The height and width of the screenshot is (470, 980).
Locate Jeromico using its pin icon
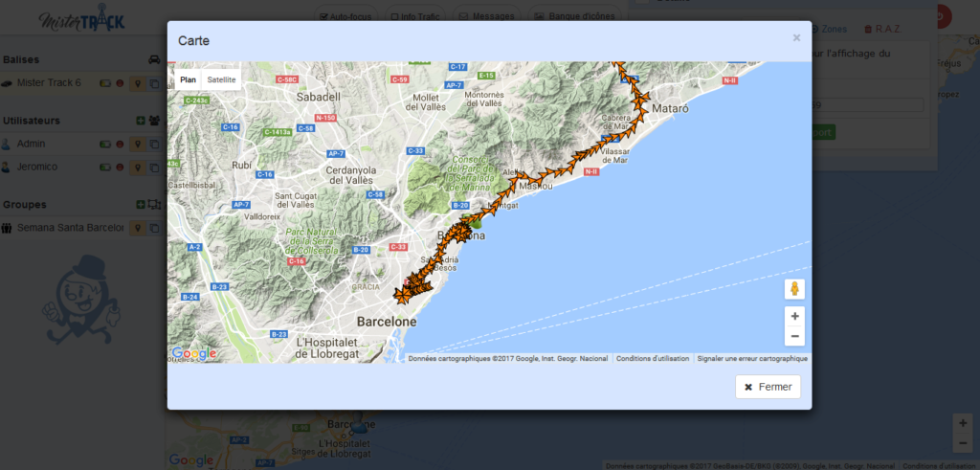[x=138, y=168]
